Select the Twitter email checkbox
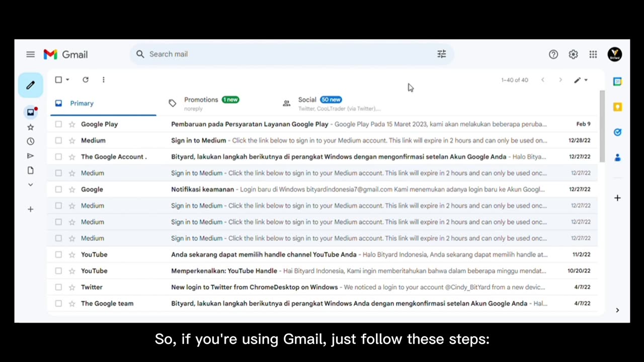Image resolution: width=644 pixels, height=362 pixels. 58,287
